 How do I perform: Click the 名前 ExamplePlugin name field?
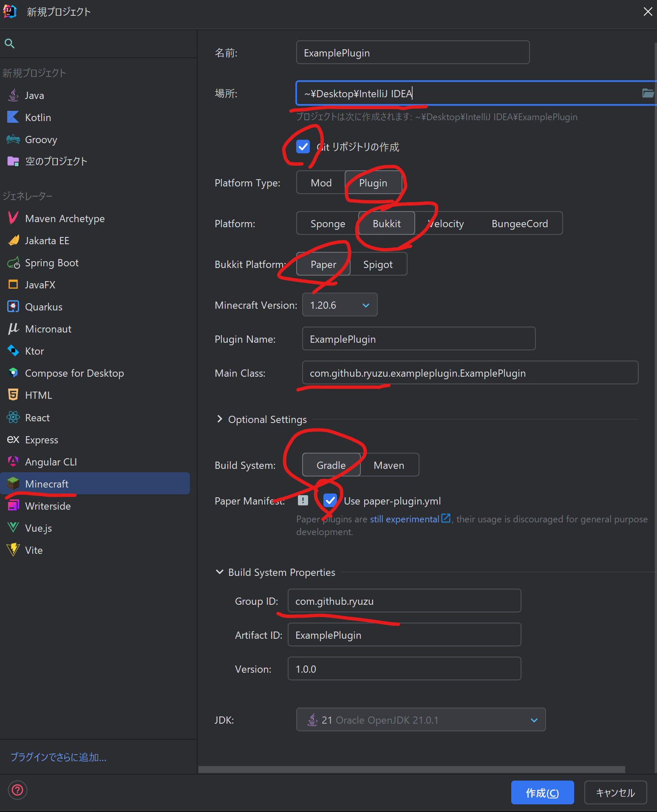(413, 52)
